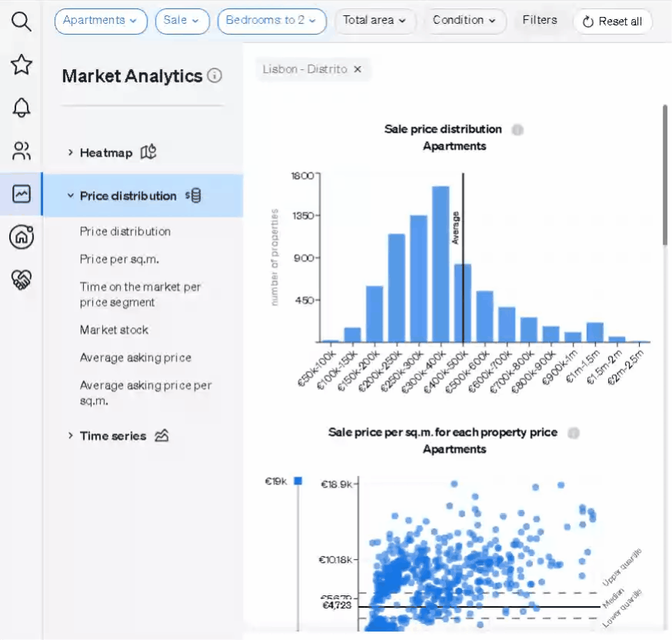The width and height of the screenshot is (672, 640).
Task: Click the handshake partners icon
Action: (22, 280)
